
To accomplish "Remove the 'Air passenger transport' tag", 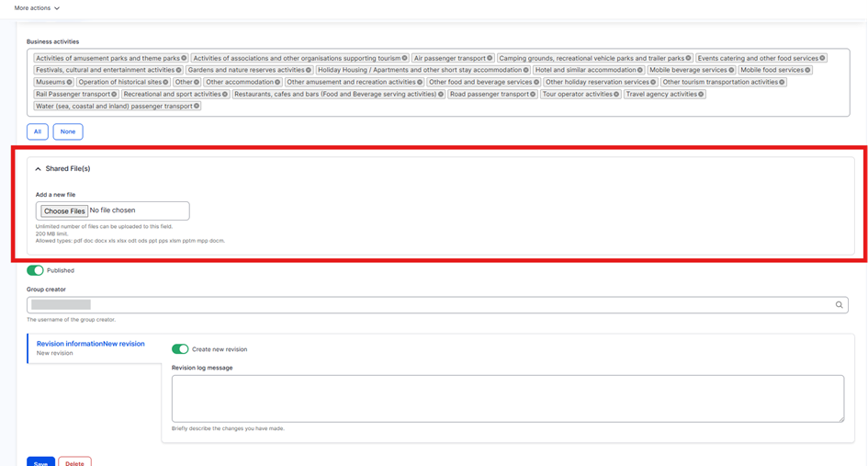I will coord(490,58).
